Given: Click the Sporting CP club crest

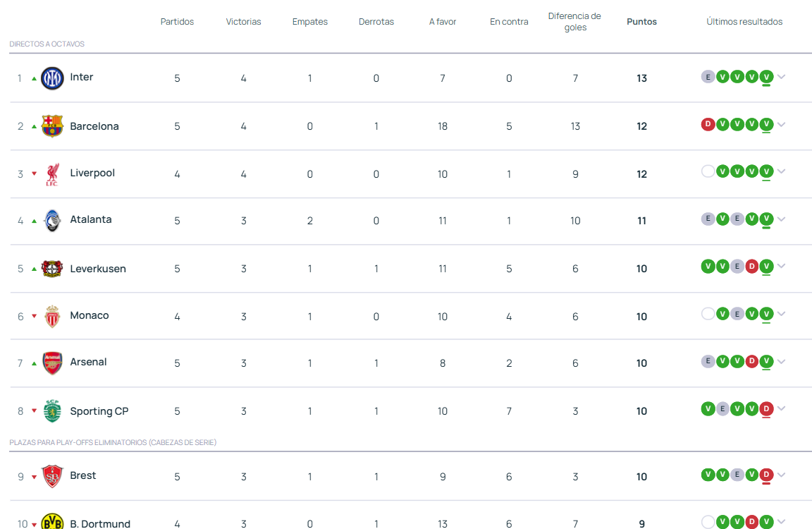Looking at the screenshot, I should click(52, 411).
